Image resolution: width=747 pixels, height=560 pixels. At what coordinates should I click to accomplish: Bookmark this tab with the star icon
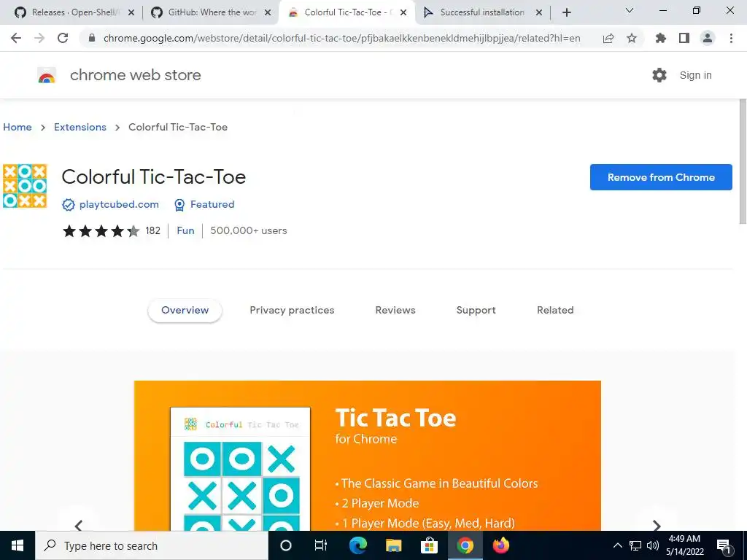[632, 38]
